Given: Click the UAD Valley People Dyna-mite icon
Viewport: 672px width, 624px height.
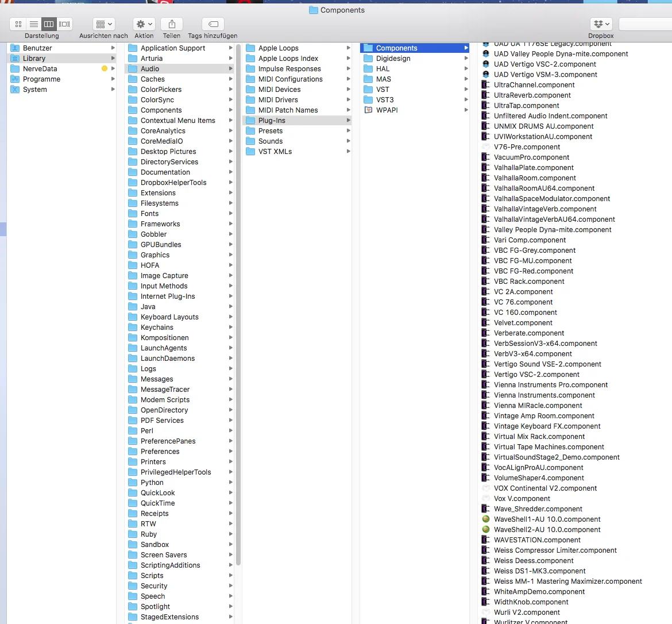Looking at the screenshot, I should pos(485,53).
